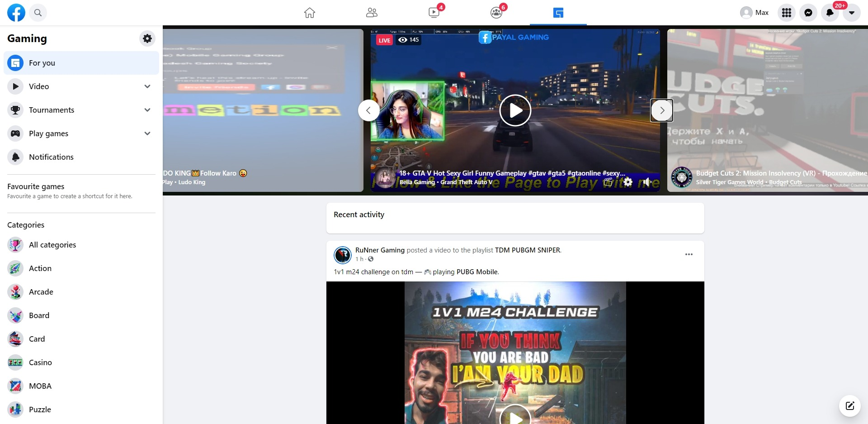Select For you in sidebar
This screenshot has height=424, width=868.
81,63
